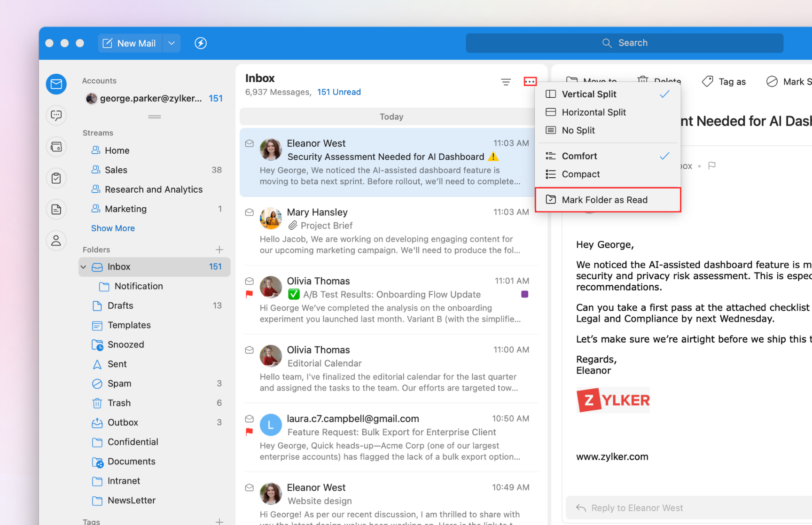Open the Mail module in left sidebar

56,84
